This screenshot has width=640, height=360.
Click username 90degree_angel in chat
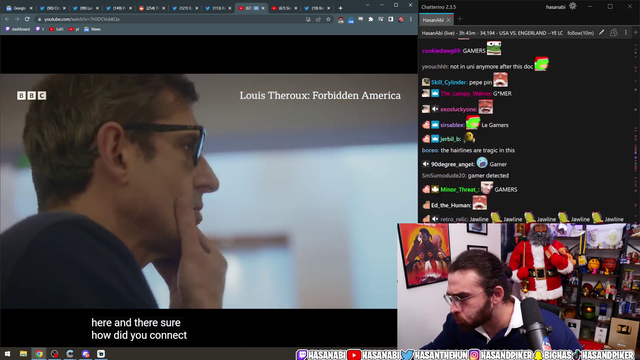tap(453, 164)
